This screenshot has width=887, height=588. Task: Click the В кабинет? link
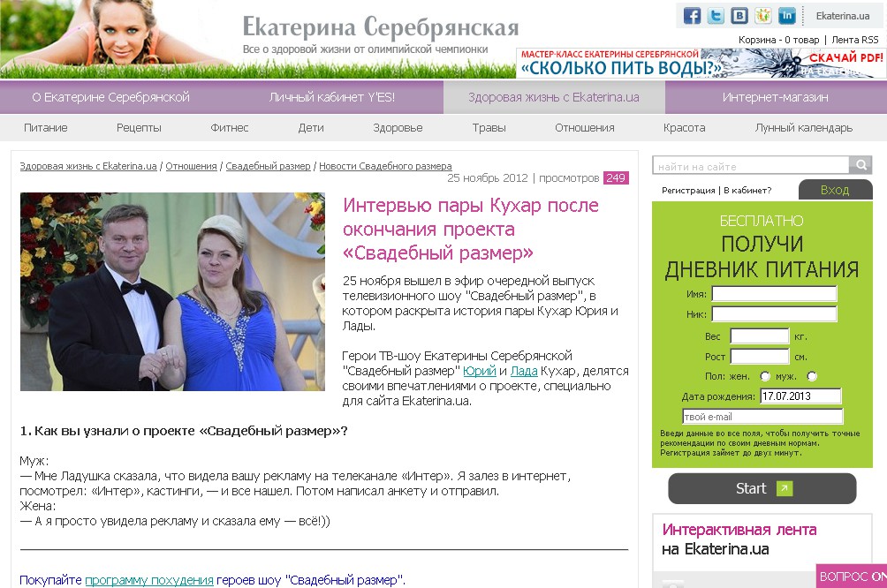pos(747,191)
